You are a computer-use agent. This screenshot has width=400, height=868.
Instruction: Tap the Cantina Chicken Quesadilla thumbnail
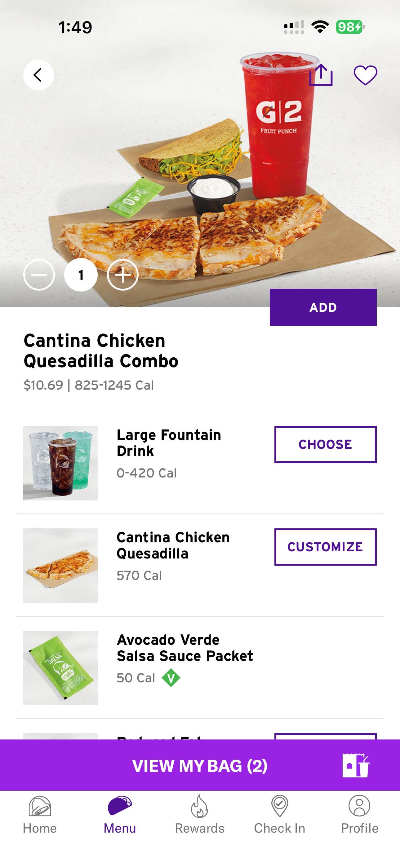(x=60, y=565)
